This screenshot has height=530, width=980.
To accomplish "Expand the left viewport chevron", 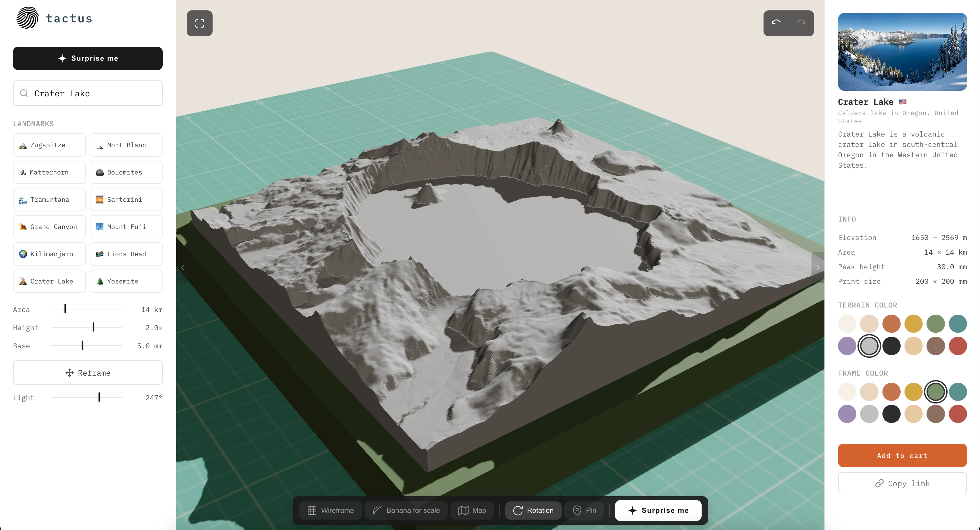I will (183, 267).
